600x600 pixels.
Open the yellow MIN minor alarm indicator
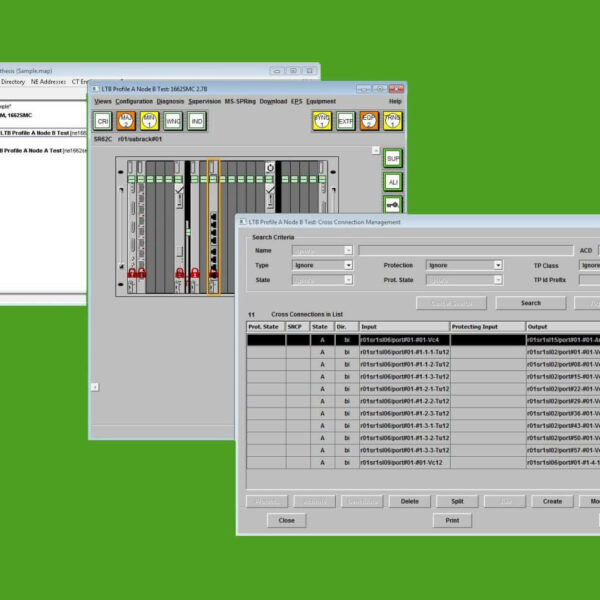(x=149, y=121)
